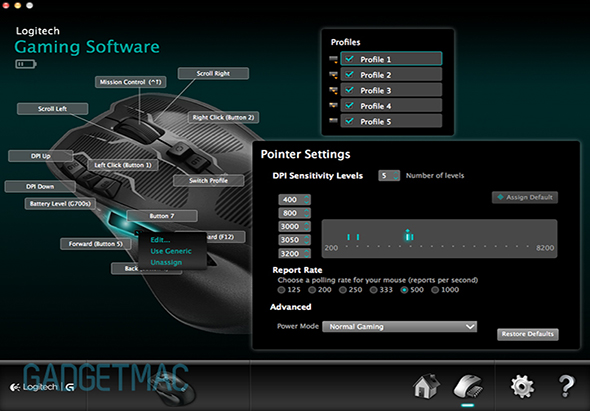
Task: Choose Edit... from the context menu
Action: tap(160, 240)
